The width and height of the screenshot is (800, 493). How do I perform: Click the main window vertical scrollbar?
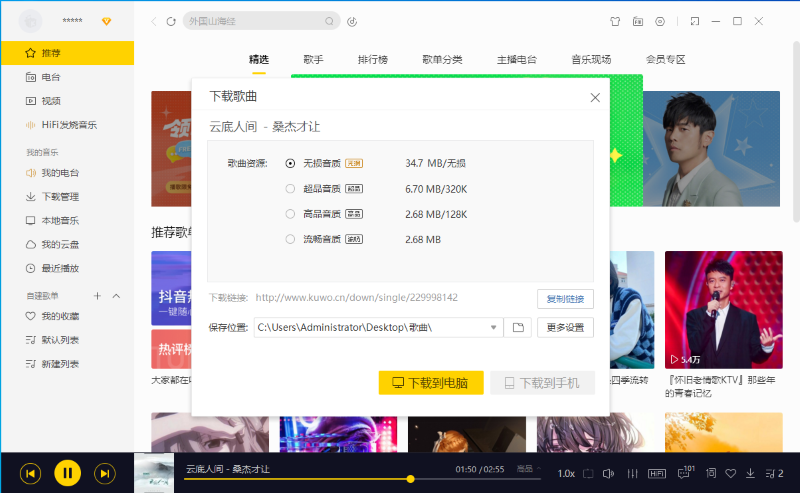pyautogui.click(x=796, y=133)
